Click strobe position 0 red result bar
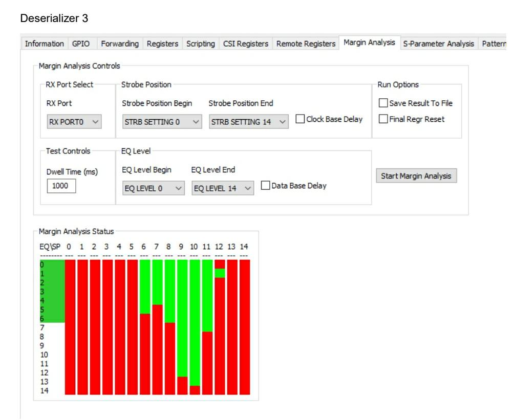 pyautogui.click(x=70, y=327)
